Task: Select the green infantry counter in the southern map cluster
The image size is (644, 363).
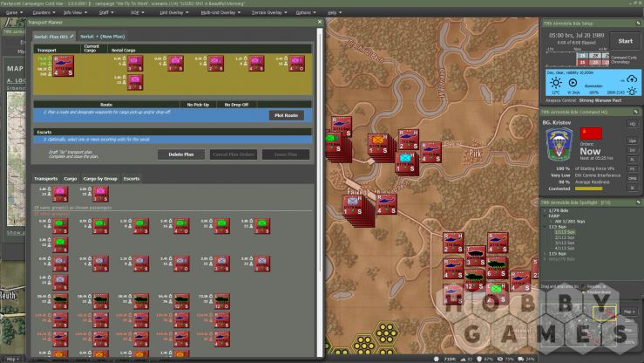Action: 497,292
